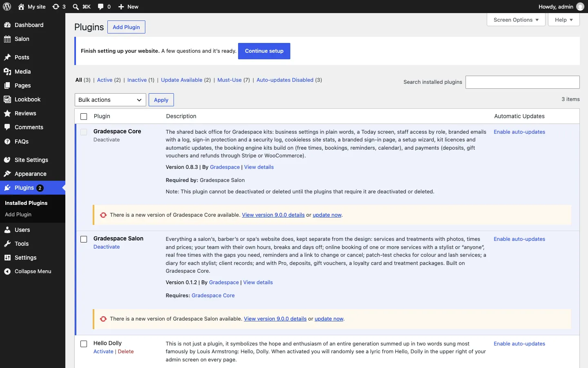588x368 pixels.
Task: Open comments bubble icon in admin bar
Action: [x=101, y=7]
